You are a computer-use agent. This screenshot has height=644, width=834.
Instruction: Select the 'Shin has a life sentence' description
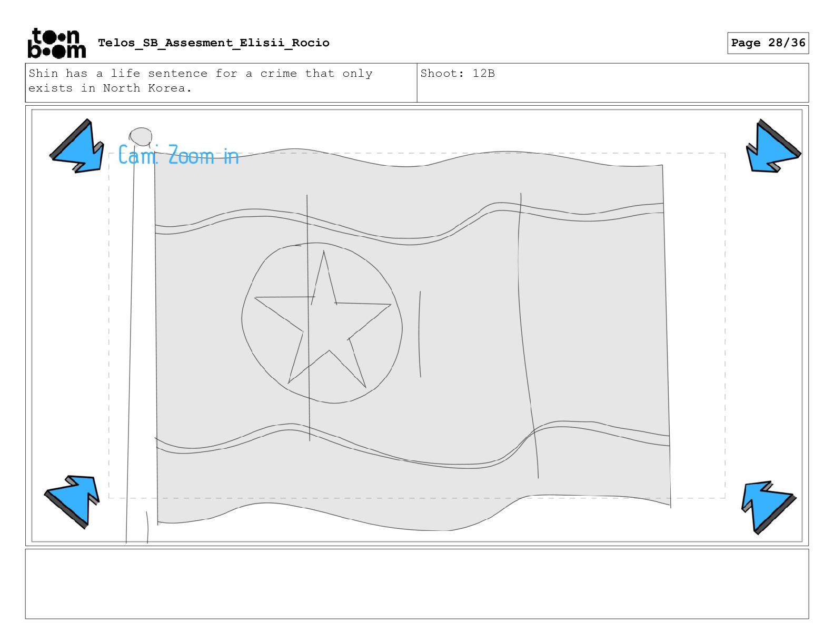tap(201, 80)
